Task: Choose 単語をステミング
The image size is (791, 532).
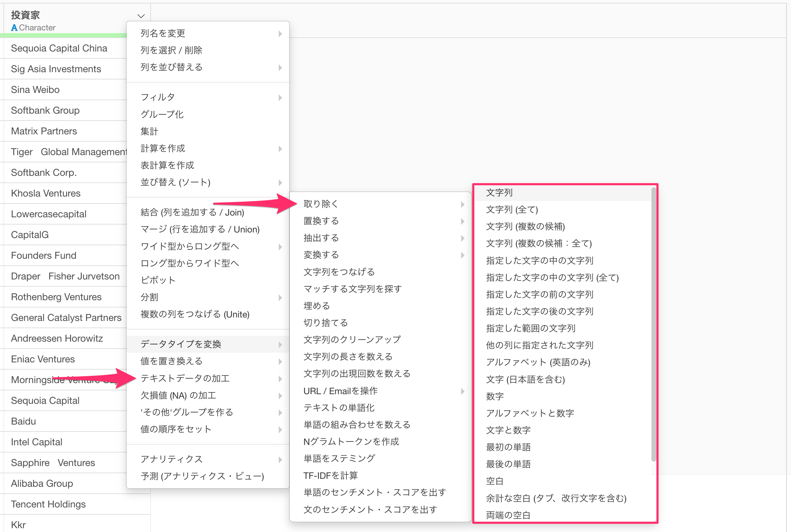Action: (381, 458)
